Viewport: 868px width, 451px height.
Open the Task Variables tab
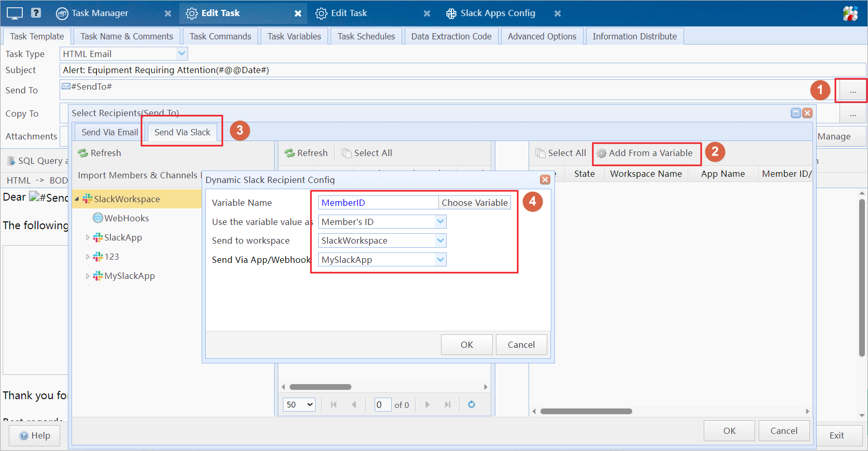[294, 36]
